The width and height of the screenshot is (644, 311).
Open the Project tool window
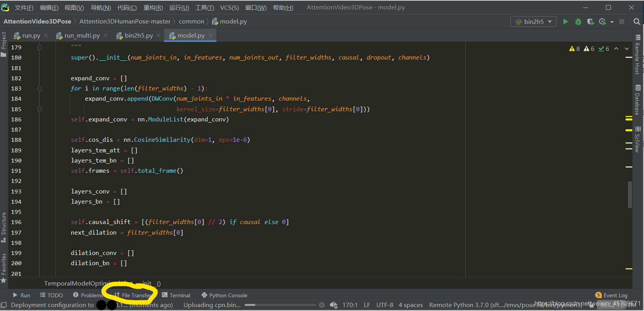coord(4,44)
